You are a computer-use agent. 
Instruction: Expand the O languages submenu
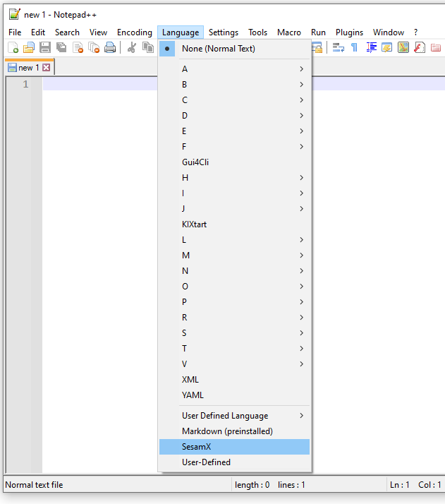[234, 287]
